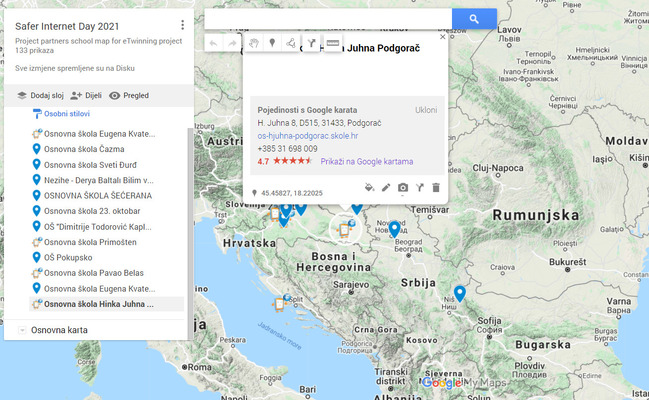Select the measure distances ruler tool

pos(332,43)
